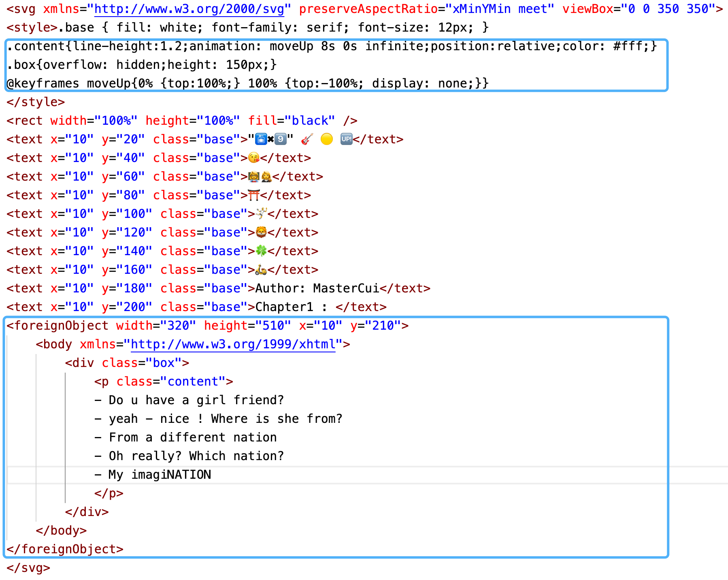Click the foreignObject height value "510"
This screenshot has width=728, height=580.
273,326
